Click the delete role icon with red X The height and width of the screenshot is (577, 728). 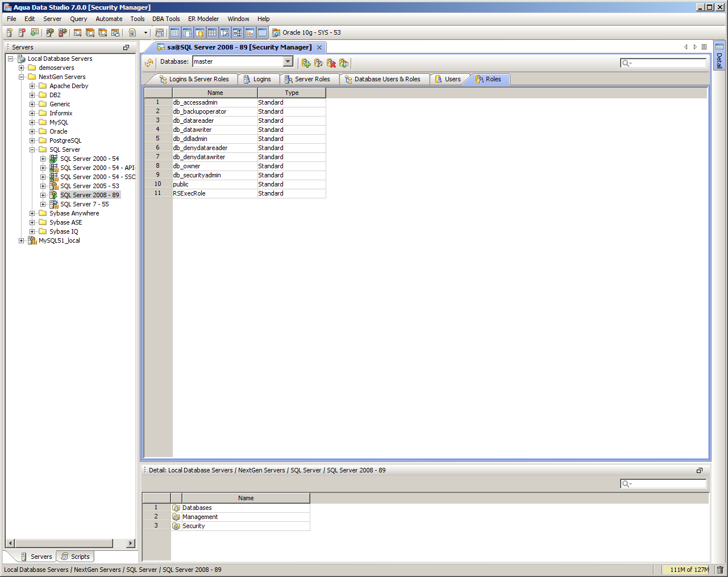tap(331, 63)
